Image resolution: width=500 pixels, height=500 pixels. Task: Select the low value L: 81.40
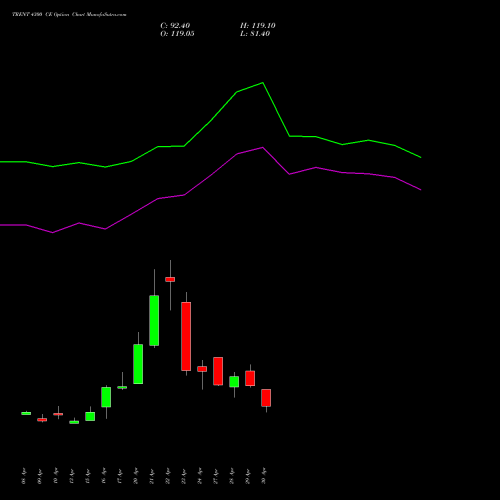pos(255,34)
